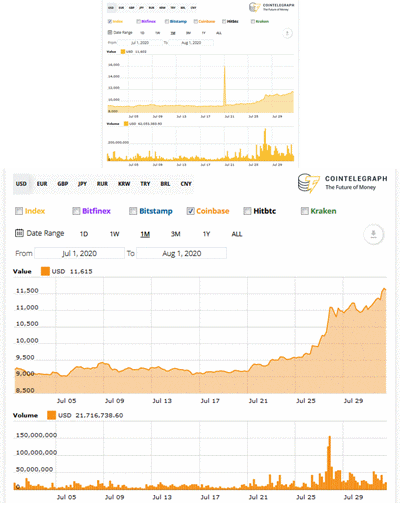The width and height of the screenshot is (400, 505).
Task: Check the Coinbase checkbox in the small top chart
Action: [x=196, y=21]
